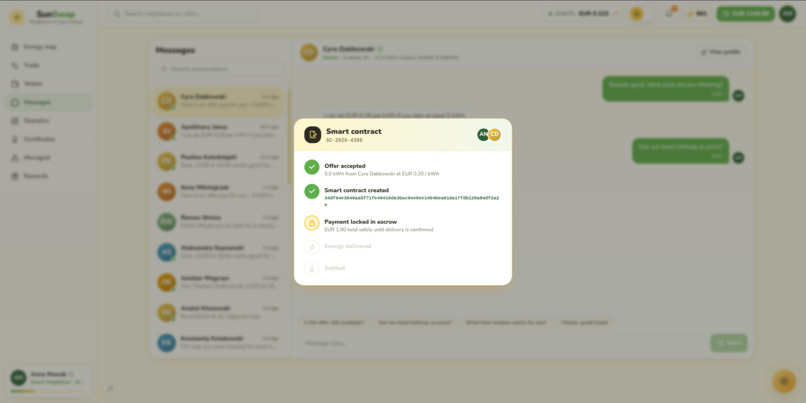Click the 'Settled' step label

point(335,268)
